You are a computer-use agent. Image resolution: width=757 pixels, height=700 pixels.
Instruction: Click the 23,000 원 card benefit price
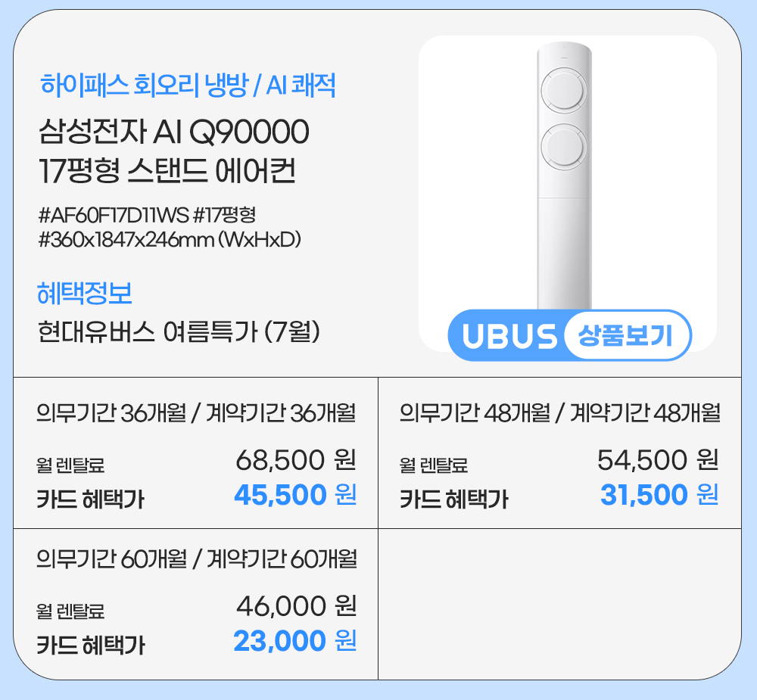295,642
